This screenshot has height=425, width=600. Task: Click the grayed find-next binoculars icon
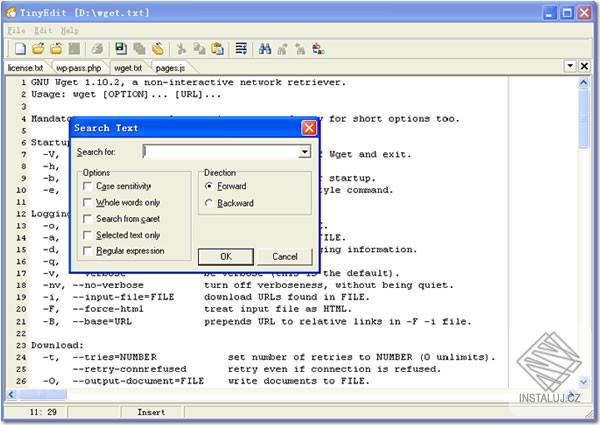[283, 49]
